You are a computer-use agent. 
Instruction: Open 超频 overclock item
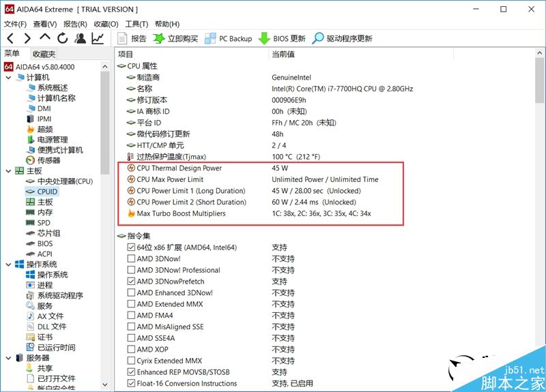point(40,130)
